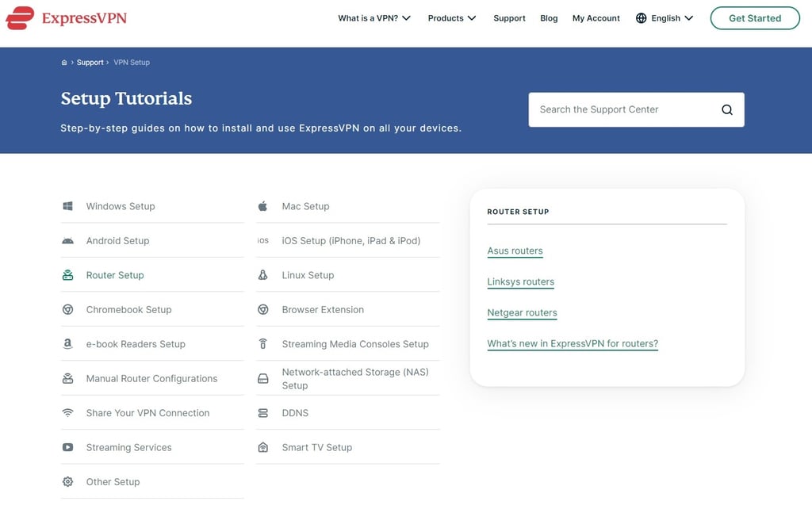Click the Wi-Fi Share VPN Connection icon

68,413
